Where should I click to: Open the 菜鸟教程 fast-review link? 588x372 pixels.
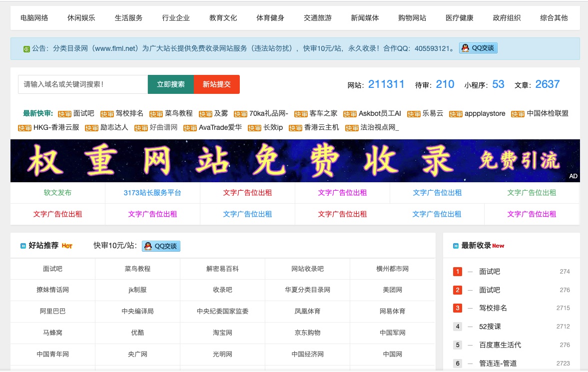point(178,113)
